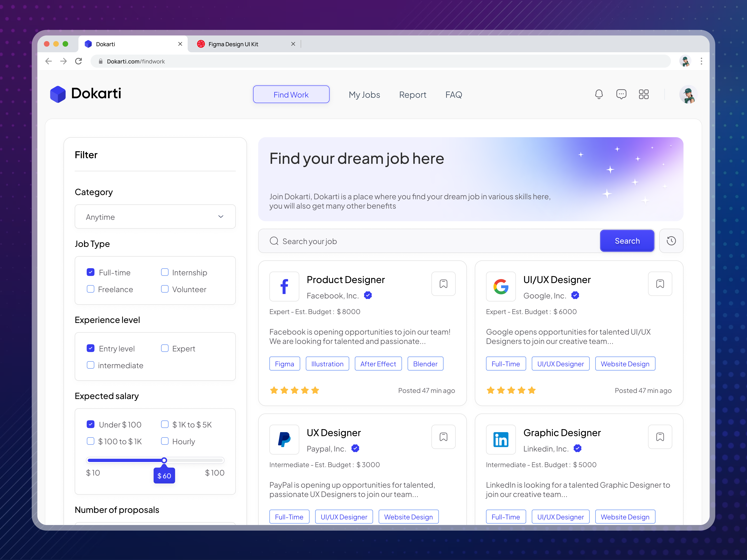Bookmark the PayPal UX Designer job
The height and width of the screenshot is (560, 747).
pyautogui.click(x=443, y=437)
